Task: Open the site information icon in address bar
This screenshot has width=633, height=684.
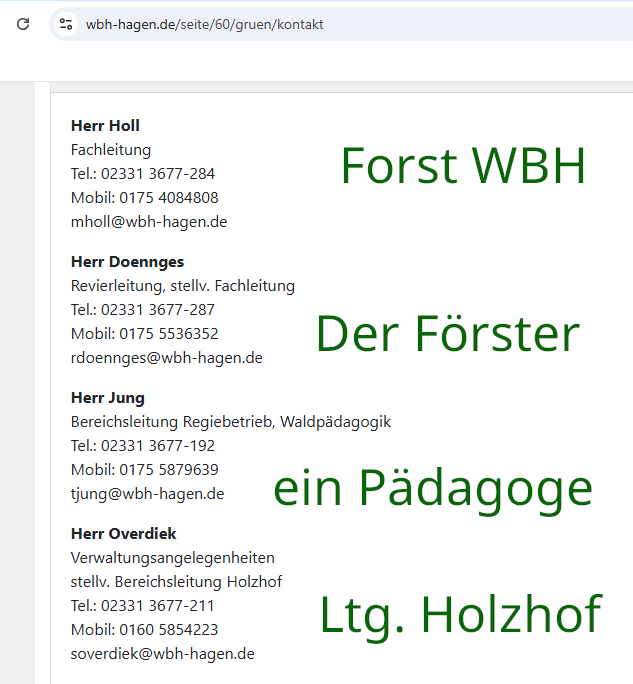Action: click(x=67, y=24)
